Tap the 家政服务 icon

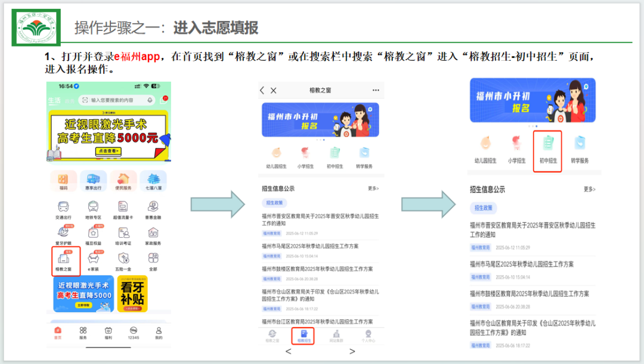tap(153, 235)
